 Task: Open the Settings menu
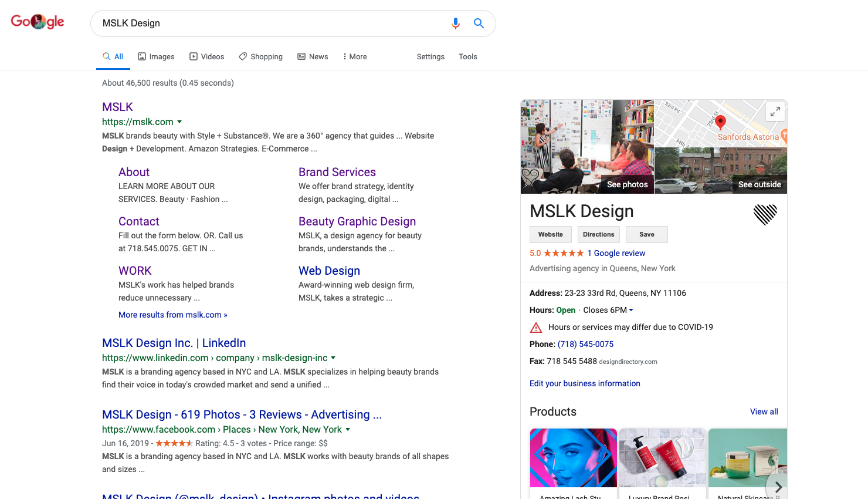[x=430, y=57]
